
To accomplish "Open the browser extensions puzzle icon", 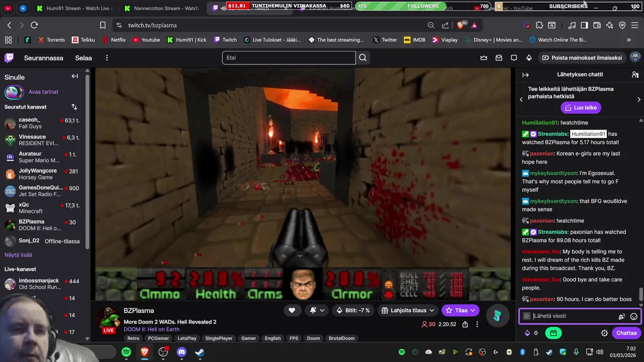I will pyautogui.click(x=539, y=25).
